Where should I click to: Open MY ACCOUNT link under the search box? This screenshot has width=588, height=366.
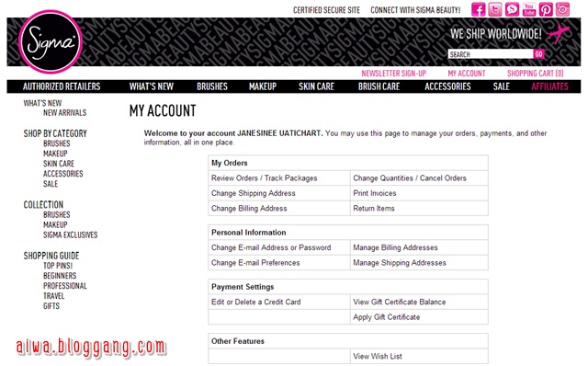467,74
